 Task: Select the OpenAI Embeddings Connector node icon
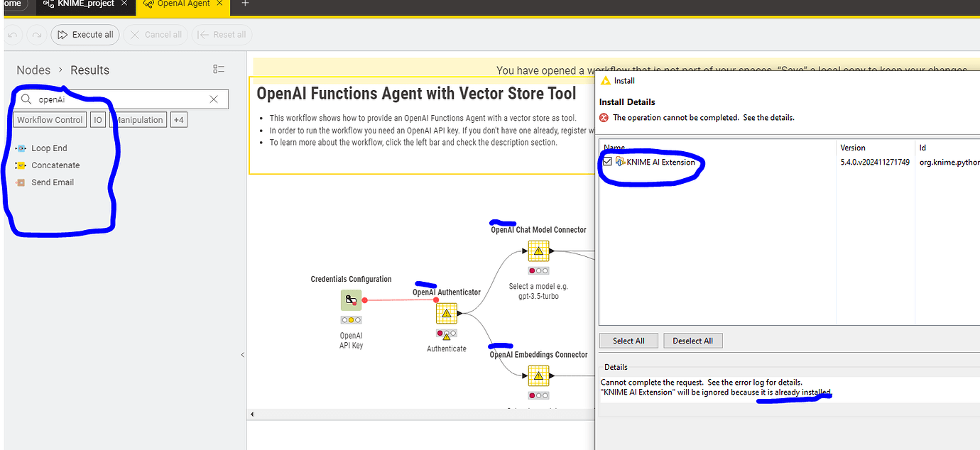538,376
